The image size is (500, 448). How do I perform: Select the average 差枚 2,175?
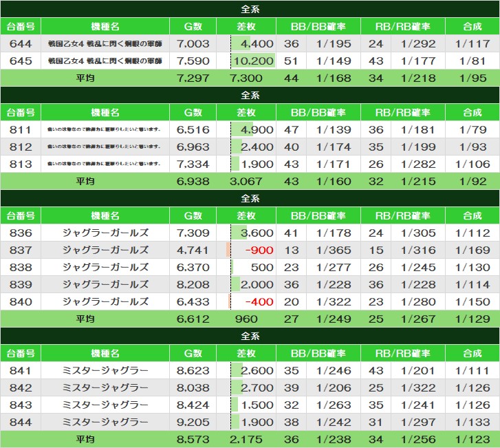[246, 440]
